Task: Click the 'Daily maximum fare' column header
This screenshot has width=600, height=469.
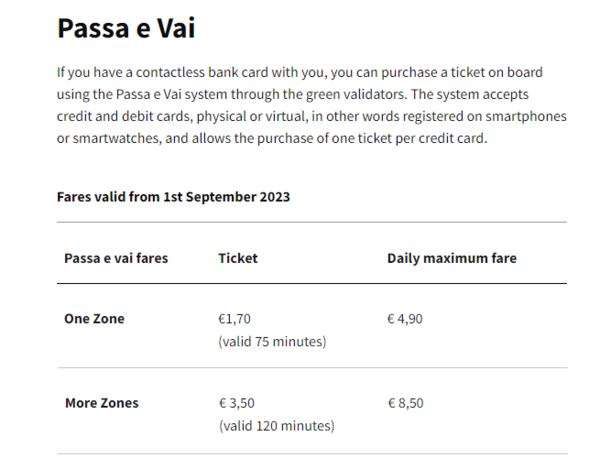Action: click(452, 258)
